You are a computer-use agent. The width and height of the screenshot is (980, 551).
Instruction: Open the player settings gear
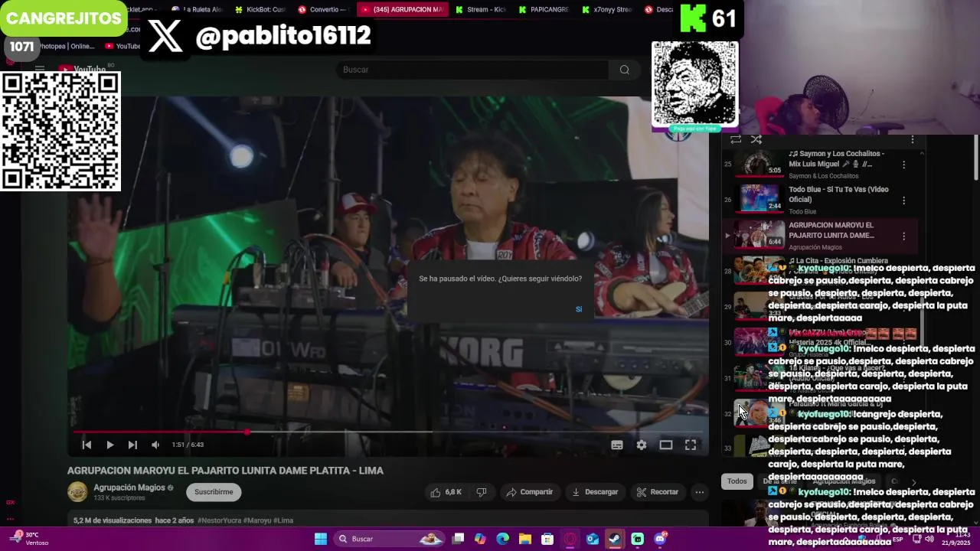tap(642, 445)
